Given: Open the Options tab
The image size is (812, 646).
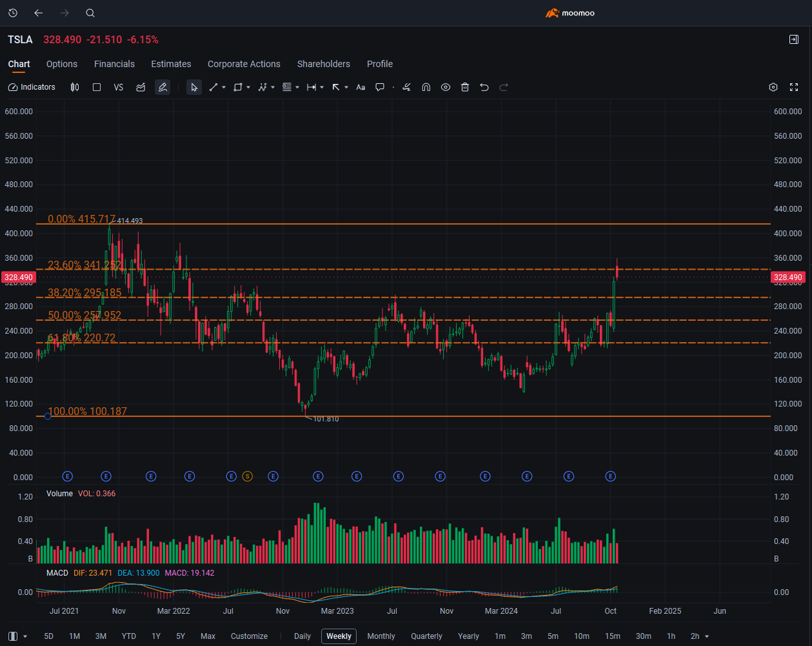Looking at the screenshot, I should (x=62, y=64).
